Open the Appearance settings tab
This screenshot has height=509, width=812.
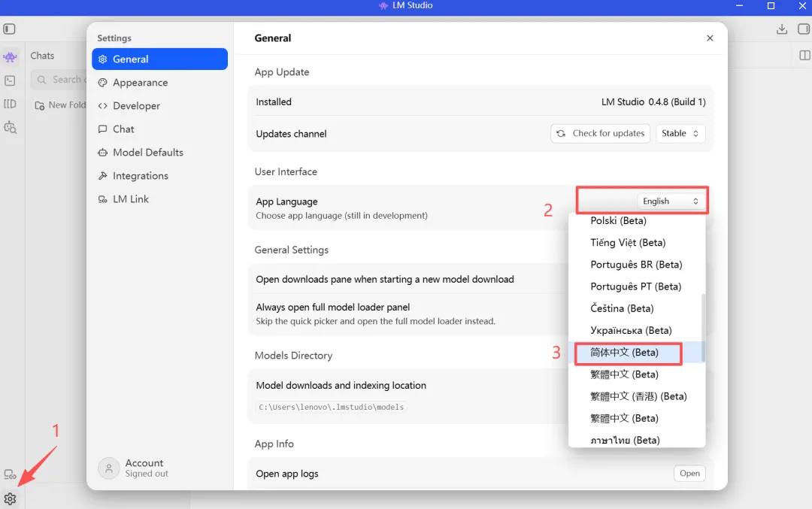(x=159, y=83)
